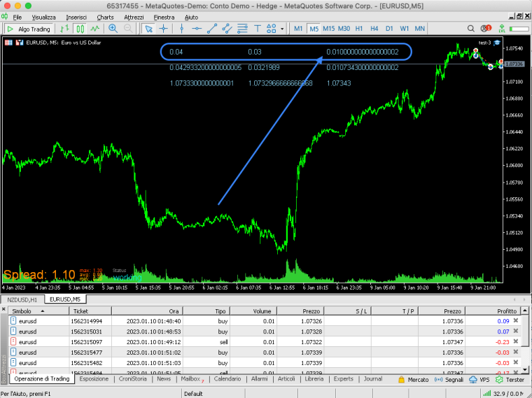The image size is (532, 398).
Task: Click the green LVL icon
Action: (x=501, y=29)
